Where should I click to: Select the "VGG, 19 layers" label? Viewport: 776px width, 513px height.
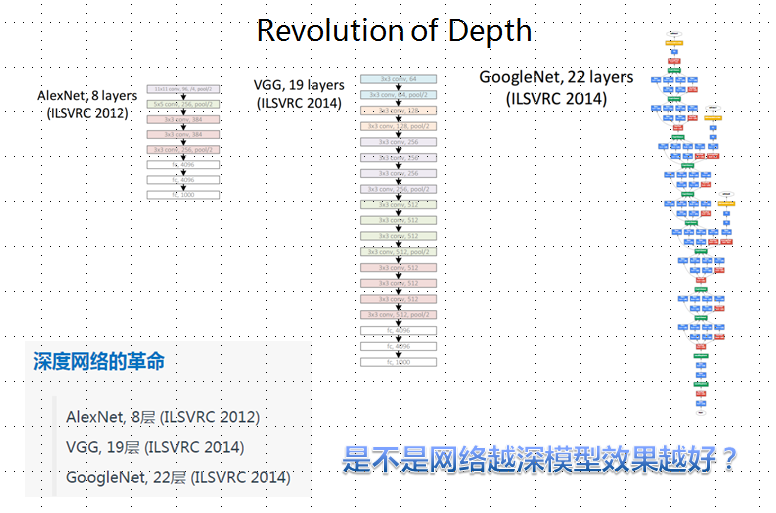(x=299, y=85)
